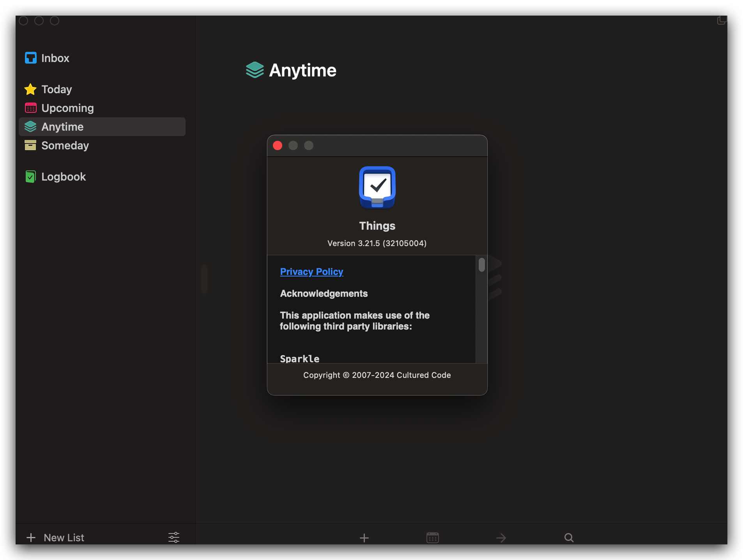
Task: Click the Inbox tray icon in sidebar
Action: coord(30,58)
